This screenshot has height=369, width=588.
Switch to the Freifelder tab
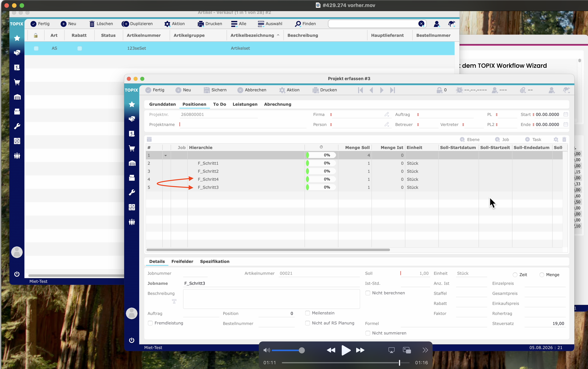coord(182,261)
